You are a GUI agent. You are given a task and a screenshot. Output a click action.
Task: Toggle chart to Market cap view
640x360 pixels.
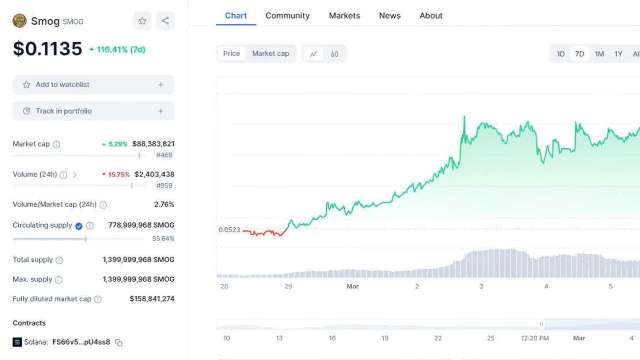pos(271,53)
